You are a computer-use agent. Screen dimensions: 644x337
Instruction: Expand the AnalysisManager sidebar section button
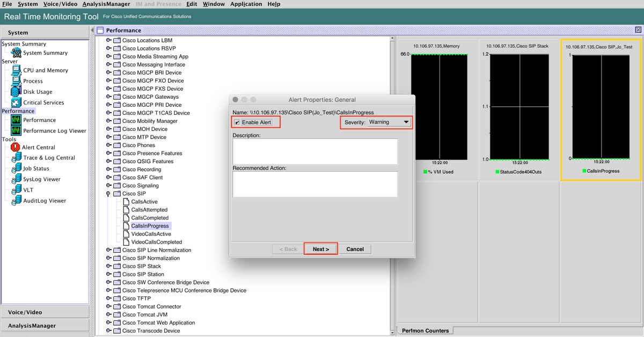click(x=45, y=325)
